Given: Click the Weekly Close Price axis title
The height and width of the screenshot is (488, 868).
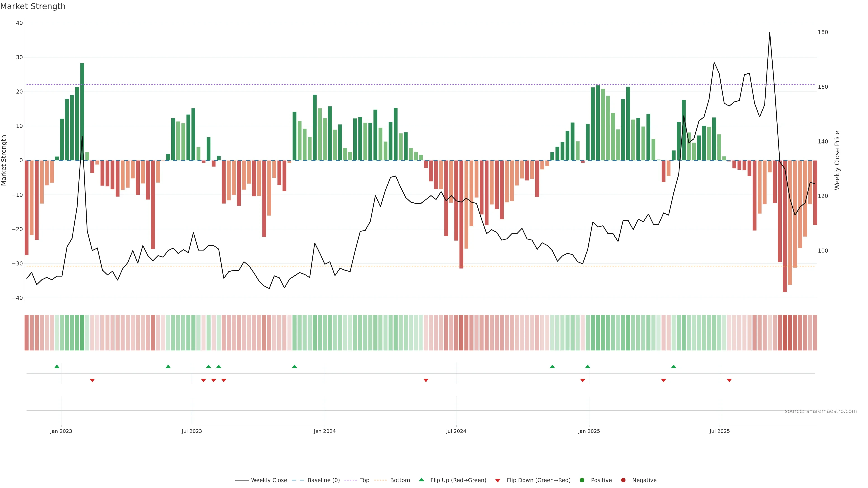Looking at the screenshot, I should click(837, 160).
